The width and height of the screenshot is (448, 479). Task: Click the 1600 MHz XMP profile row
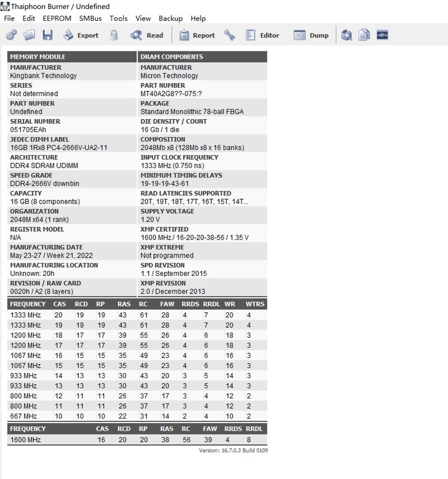137,440
